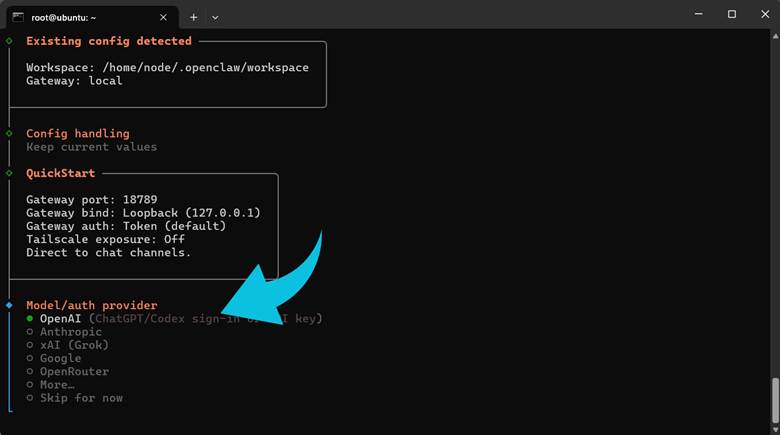Select the Anthropic provider option
The height and width of the screenshot is (435, 780).
(x=65, y=332)
